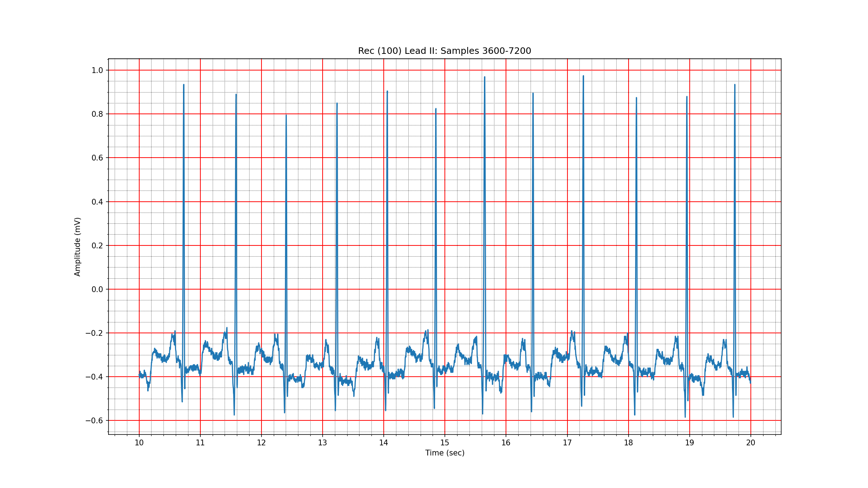Click the x-axis tick label 16

[506, 443]
